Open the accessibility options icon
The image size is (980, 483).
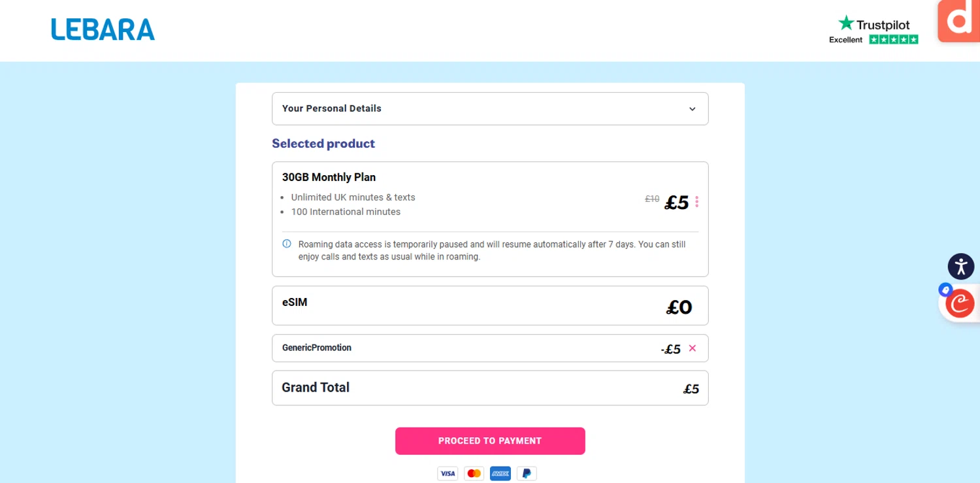(960, 266)
